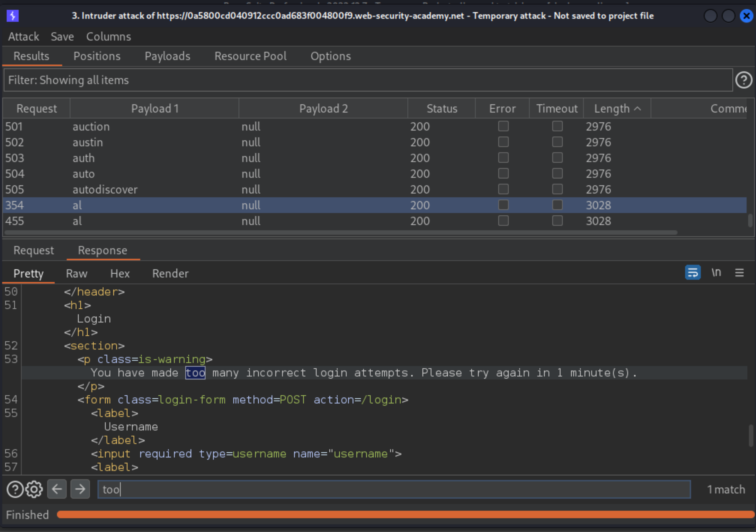Switch to the Positions tab
The width and height of the screenshot is (756, 532).
pyautogui.click(x=97, y=56)
